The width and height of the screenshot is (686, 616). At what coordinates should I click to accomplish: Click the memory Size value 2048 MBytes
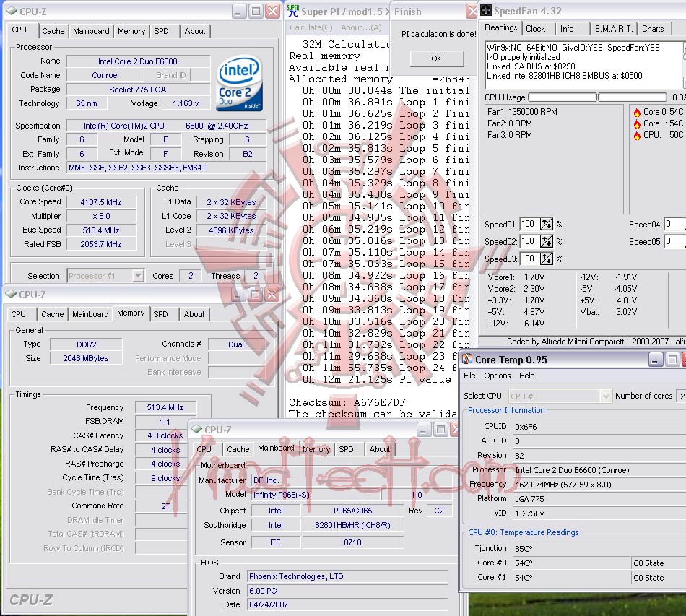pos(86,358)
